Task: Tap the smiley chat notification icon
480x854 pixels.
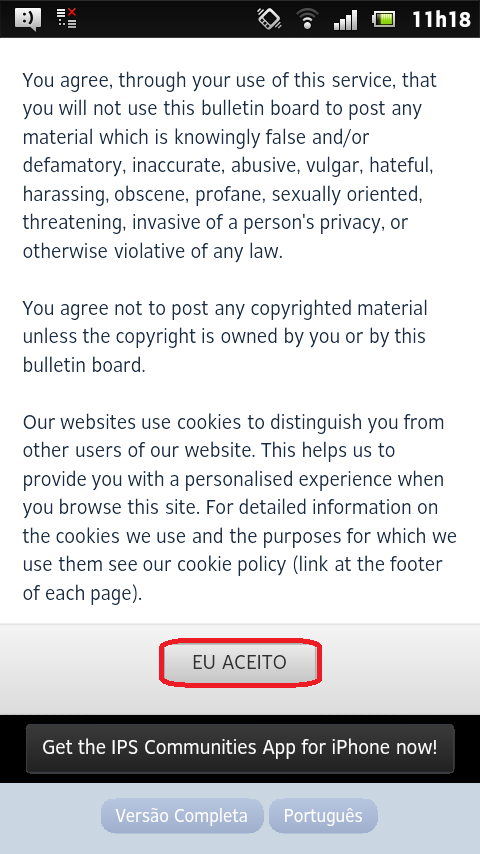Action: point(28,19)
